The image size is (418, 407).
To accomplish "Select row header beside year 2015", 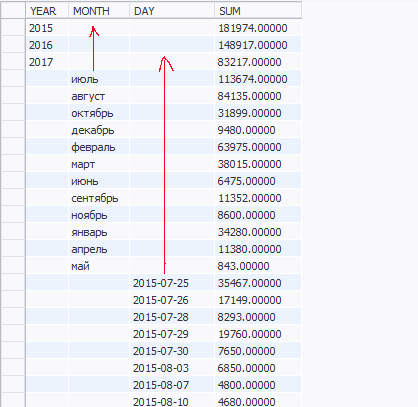I will 13,28.
